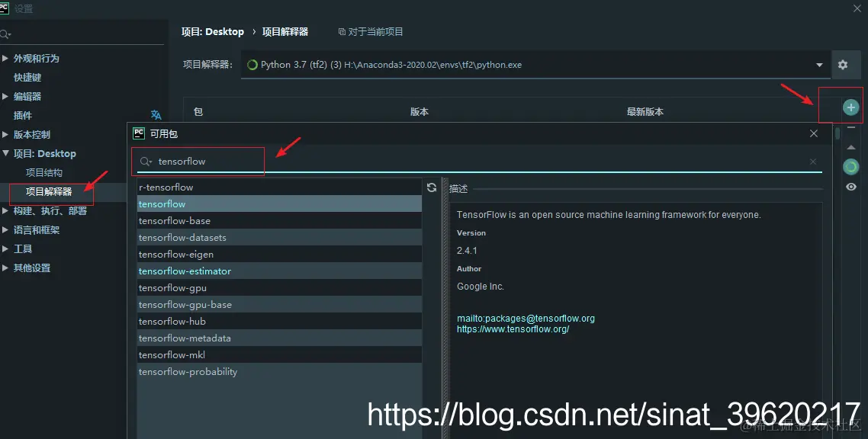Screen dimensions: 868x439
Task: Select tensorflow-hub package
Action: pos(280,321)
